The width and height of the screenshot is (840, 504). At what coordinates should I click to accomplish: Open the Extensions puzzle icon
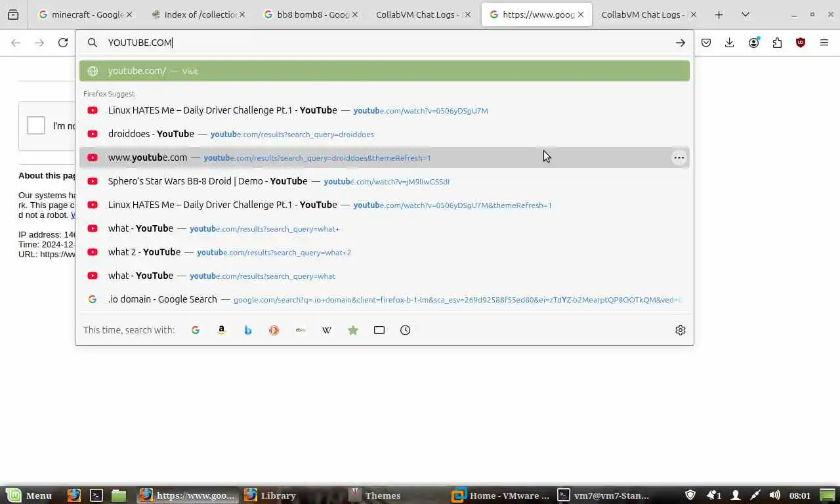click(x=777, y=43)
